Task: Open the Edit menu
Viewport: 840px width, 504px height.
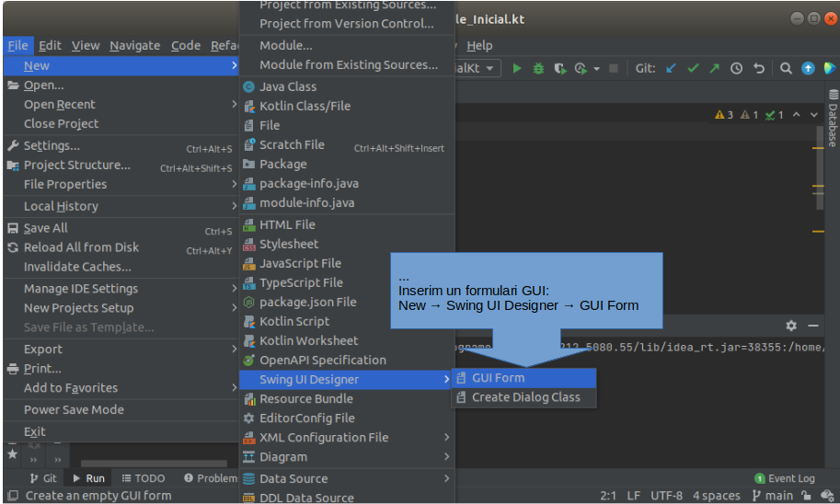Action: tap(50, 46)
